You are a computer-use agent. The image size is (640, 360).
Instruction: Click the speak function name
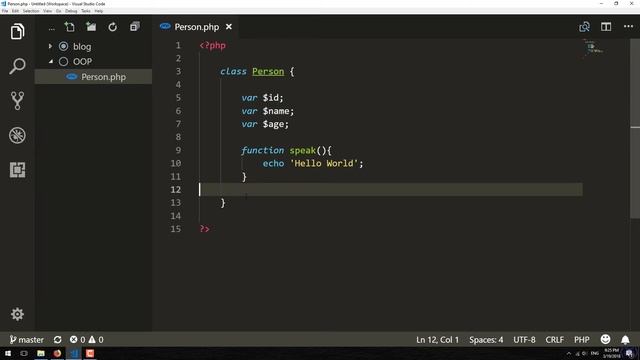[x=302, y=150]
